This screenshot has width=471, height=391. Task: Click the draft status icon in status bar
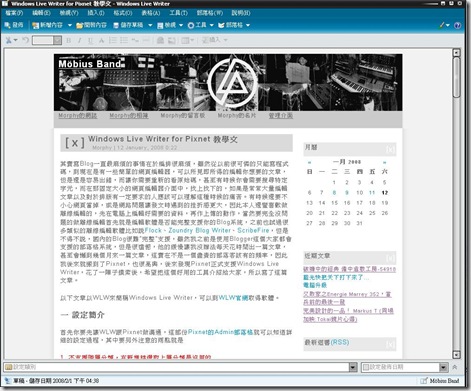(8, 380)
